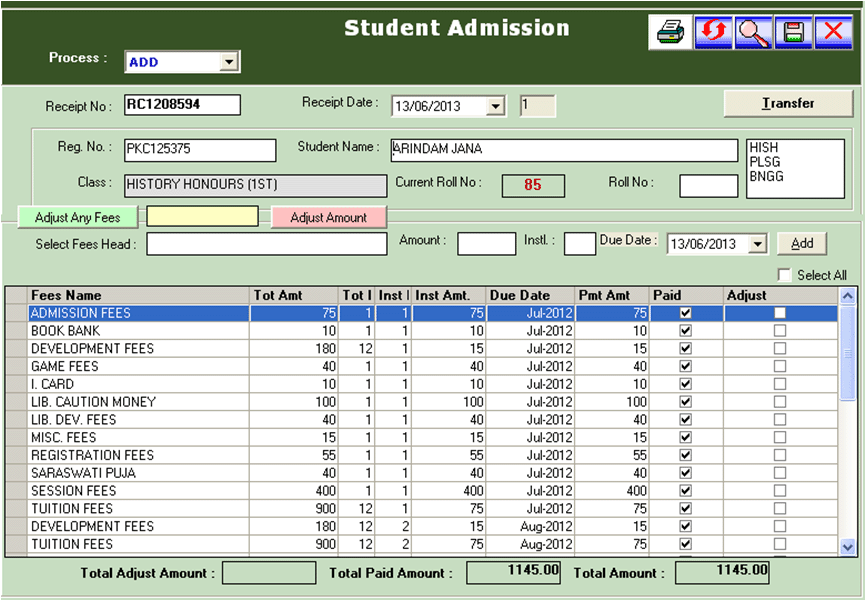The image size is (866, 601).
Task: Expand the Due Date picker dropdown
Action: (758, 244)
